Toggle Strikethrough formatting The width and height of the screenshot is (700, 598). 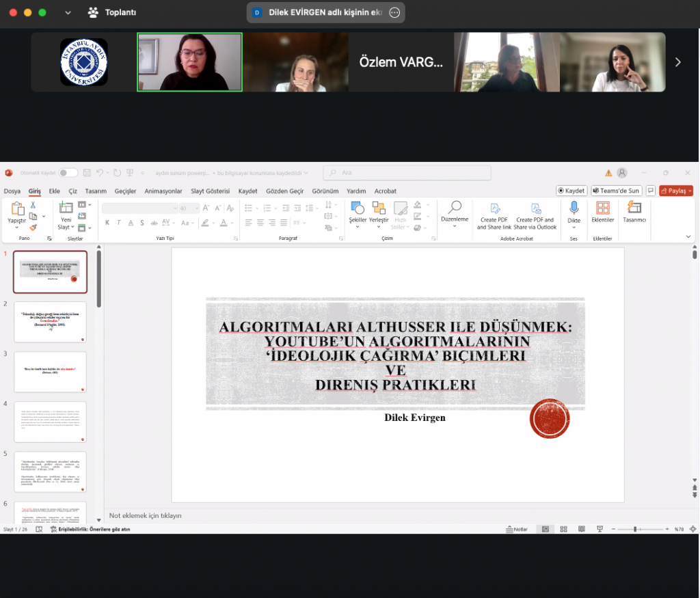154,223
